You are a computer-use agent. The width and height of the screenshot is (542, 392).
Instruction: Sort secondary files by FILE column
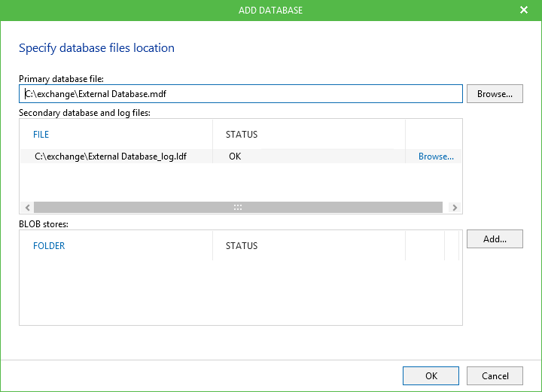41,135
